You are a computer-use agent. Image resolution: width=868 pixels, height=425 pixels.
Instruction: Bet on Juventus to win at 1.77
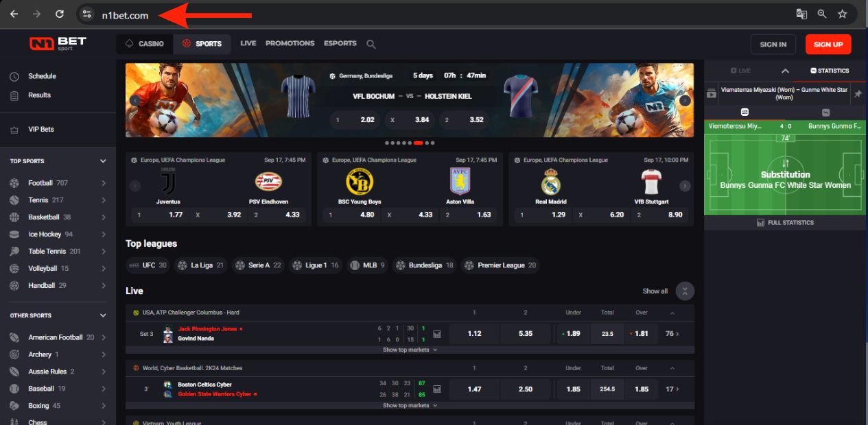161,215
